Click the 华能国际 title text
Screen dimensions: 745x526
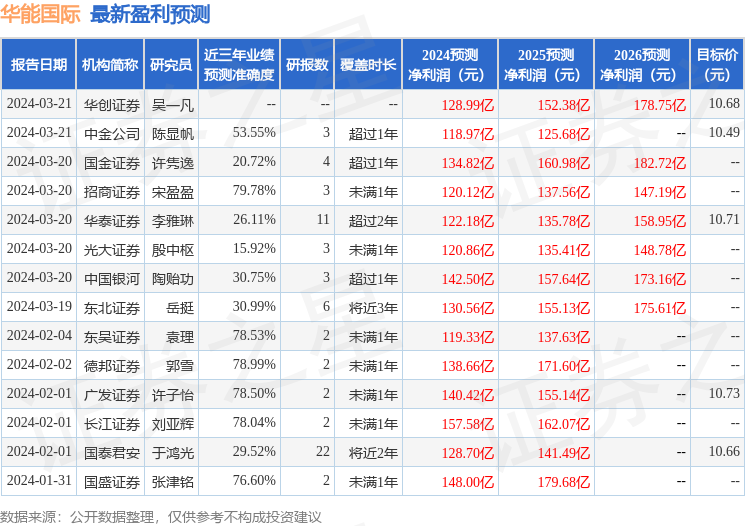coord(40,14)
